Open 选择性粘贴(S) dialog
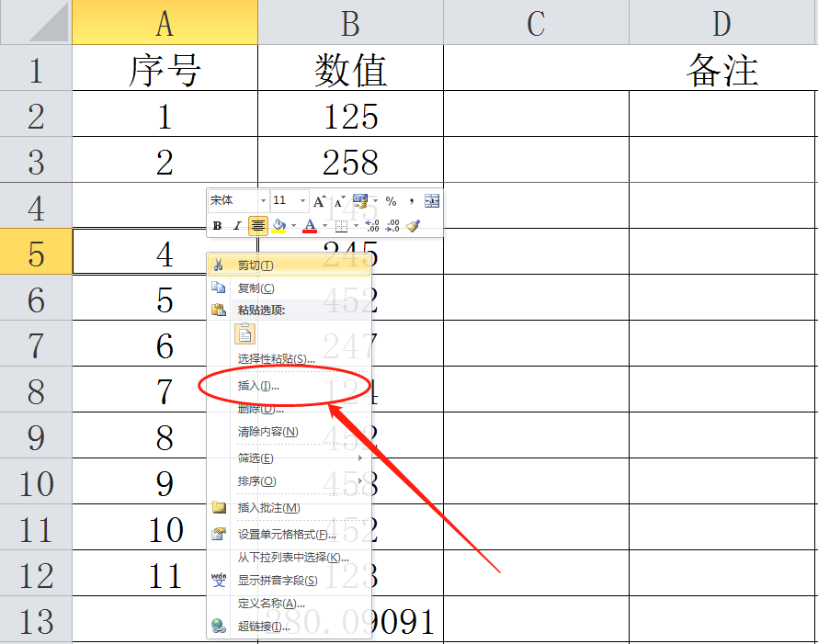 click(290, 359)
